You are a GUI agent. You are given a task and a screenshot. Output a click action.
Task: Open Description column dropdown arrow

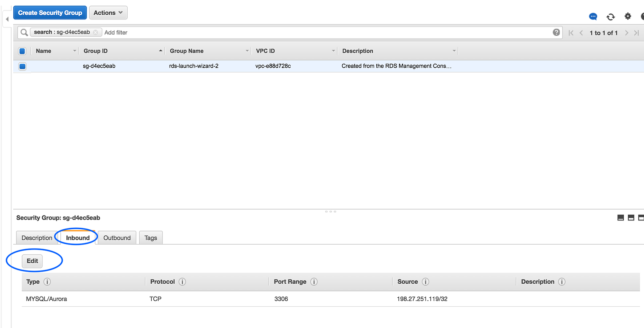pyautogui.click(x=454, y=51)
